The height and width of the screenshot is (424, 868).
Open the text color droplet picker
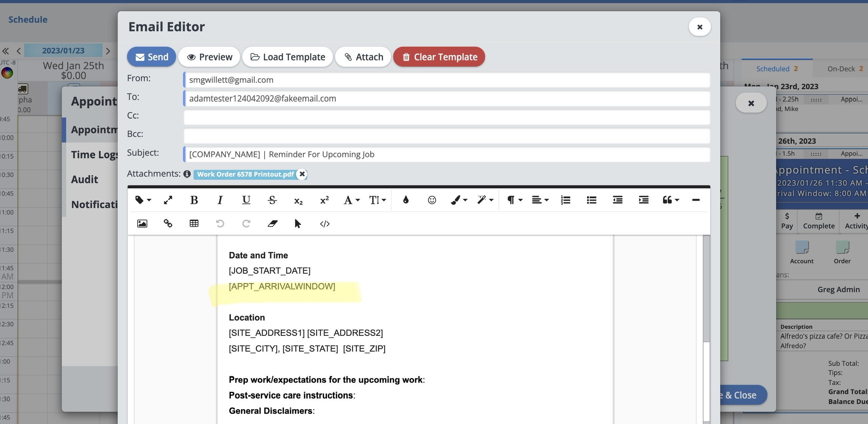click(406, 200)
